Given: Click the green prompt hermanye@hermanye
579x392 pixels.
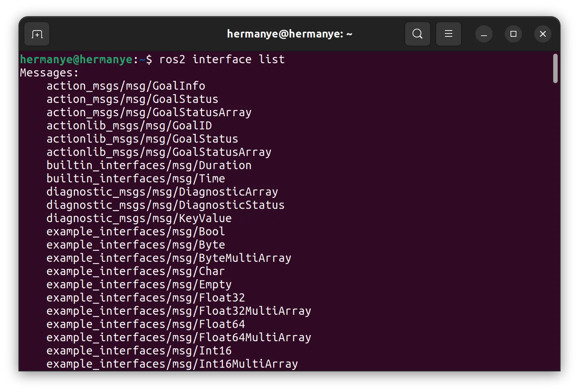Looking at the screenshot, I should (x=76, y=59).
